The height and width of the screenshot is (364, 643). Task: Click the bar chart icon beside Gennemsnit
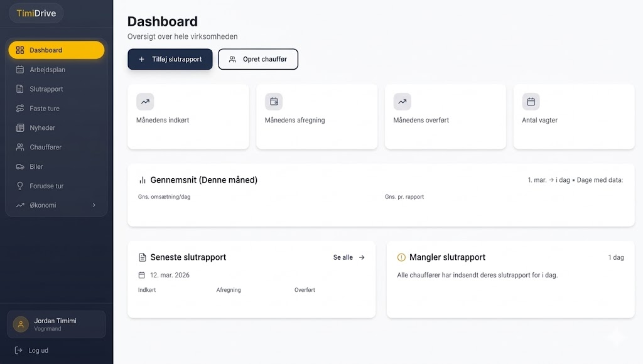click(x=143, y=180)
